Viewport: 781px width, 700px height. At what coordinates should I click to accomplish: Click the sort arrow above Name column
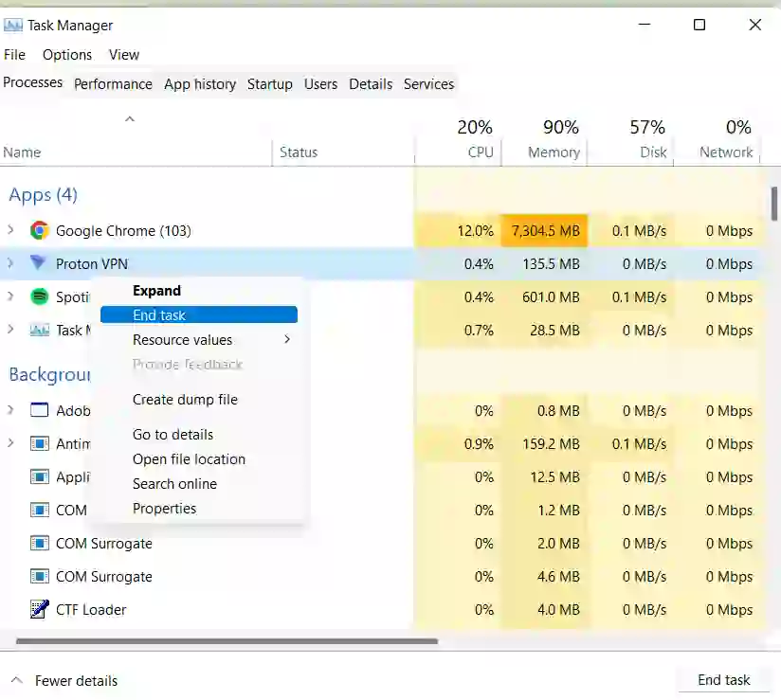pyautogui.click(x=130, y=119)
